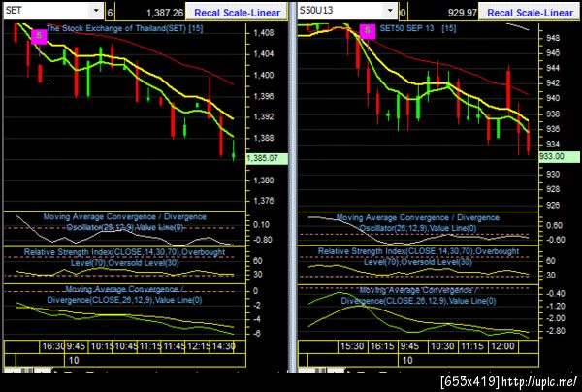This screenshot has height=392, width=582.
Task: Click Recal Scale-Linear on the SET chart
Action: pos(237,13)
